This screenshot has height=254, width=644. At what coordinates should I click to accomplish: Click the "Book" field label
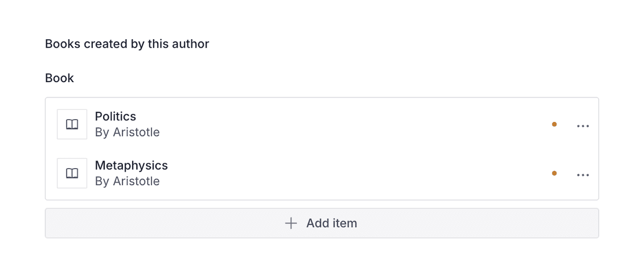tap(60, 78)
